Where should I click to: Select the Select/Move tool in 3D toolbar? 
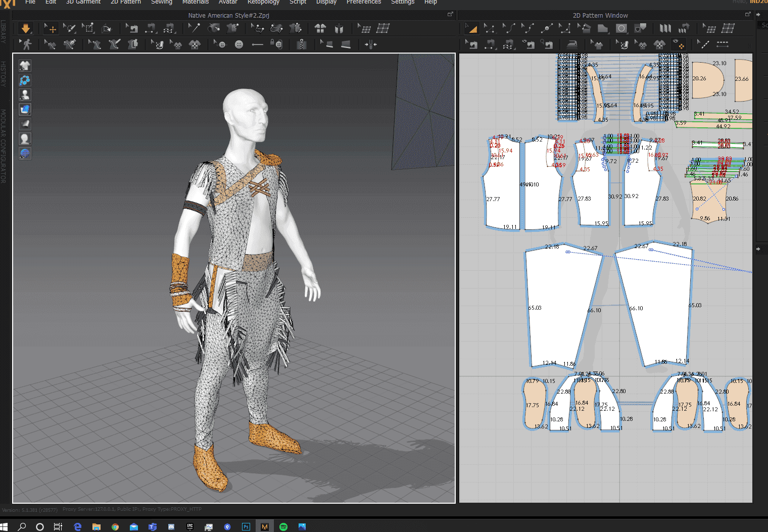click(x=50, y=28)
